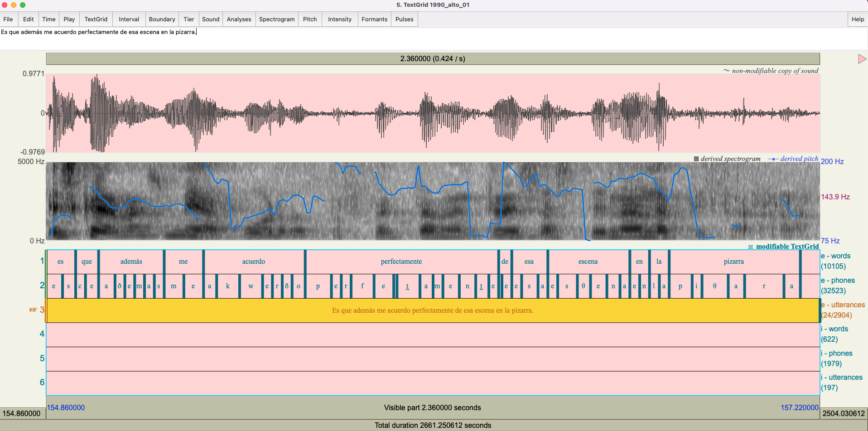Play the visible part 2.360000 seconds bar
Image resolution: width=868 pixels, height=431 pixels.
point(433,407)
